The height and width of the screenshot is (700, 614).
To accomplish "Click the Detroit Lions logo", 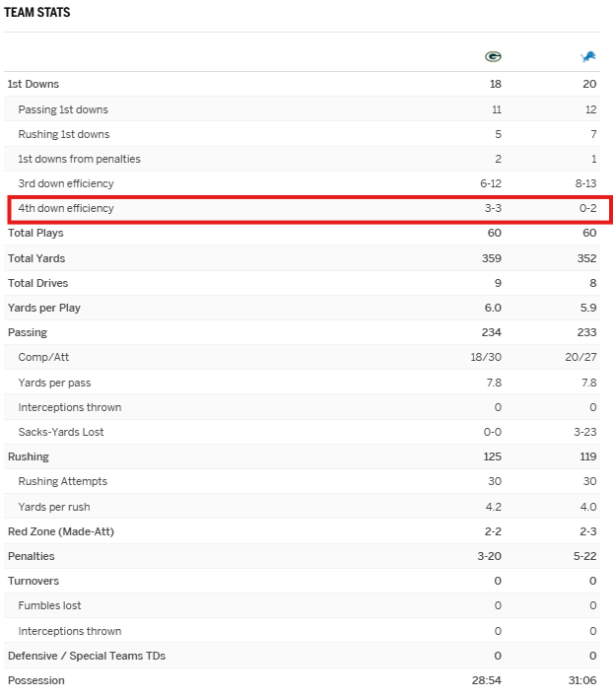I will point(588,56).
